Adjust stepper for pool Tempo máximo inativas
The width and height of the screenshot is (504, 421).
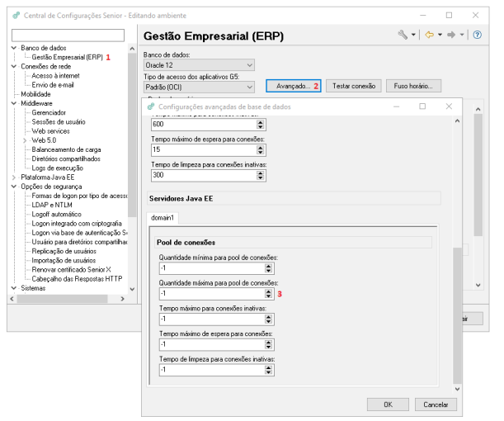(x=268, y=319)
